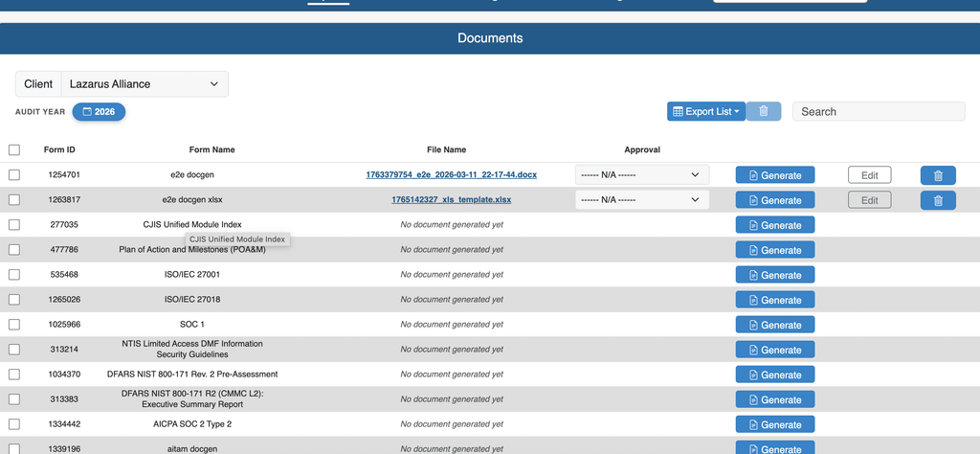Generate the SOC 1 document
The height and width of the screenshot is (454, 980).
775,326
